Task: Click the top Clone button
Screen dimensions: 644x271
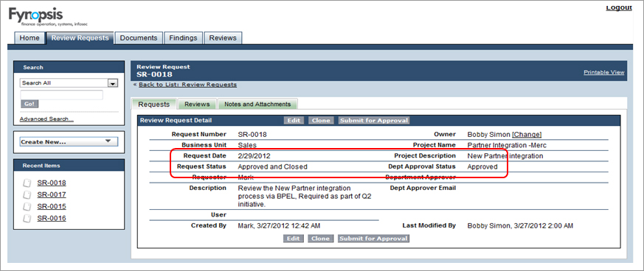Action: tap(321, 121)
